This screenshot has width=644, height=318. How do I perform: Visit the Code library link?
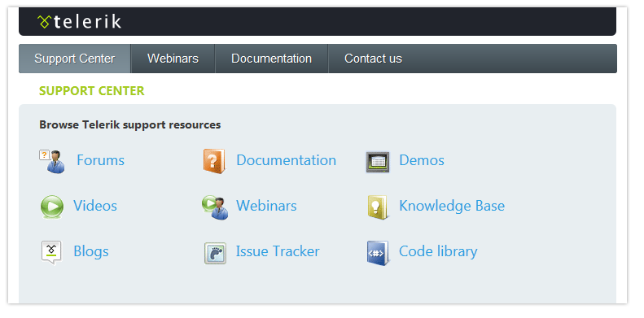coord(438,251)
